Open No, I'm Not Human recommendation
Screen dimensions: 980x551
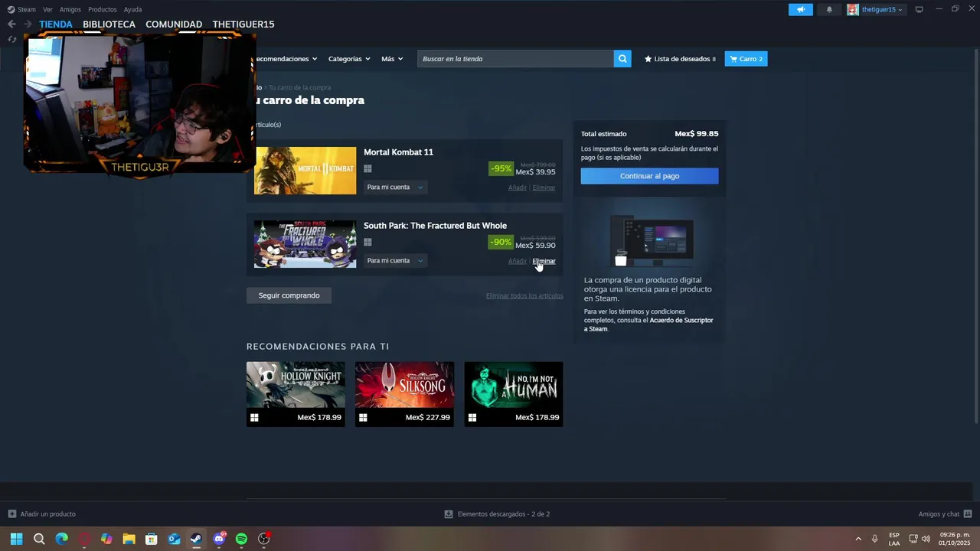(x=514, y=394)
